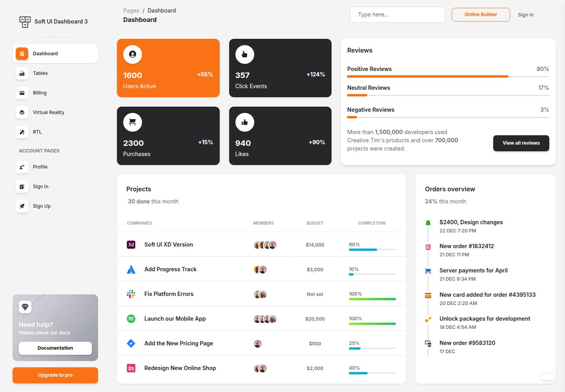Click the Pages breadcrumb link
This screenshot has width=565, height=392.
(x=131, y=11)
